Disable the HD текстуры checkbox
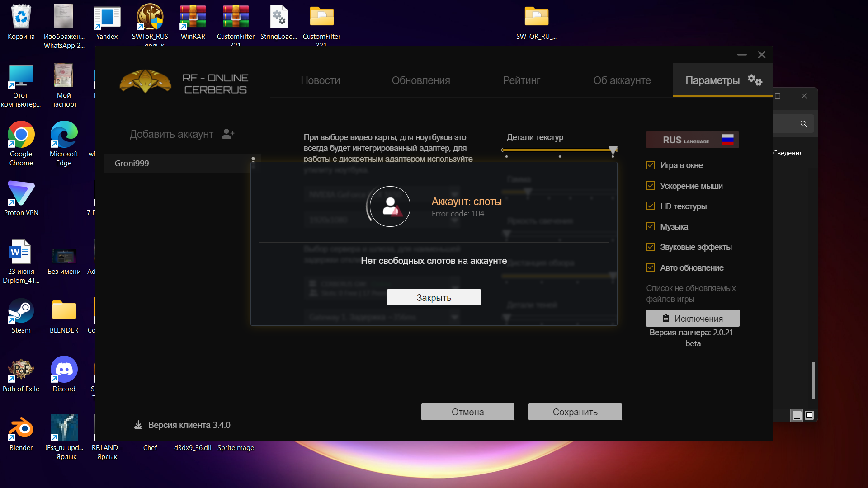Screen dimensions: 868x488 click(x=650, y=206)
